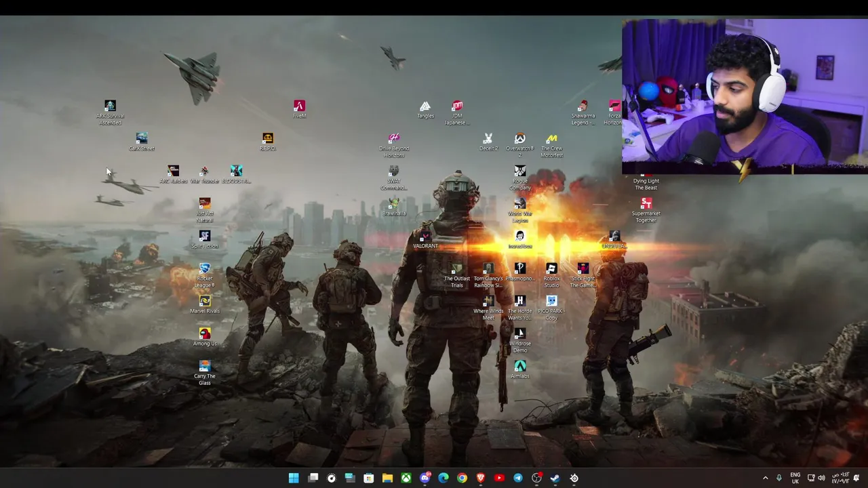Select the Carry The Glass shortcut
This screenshot has width=868, height=488.
pyautogui.click(x=205, y=373)
